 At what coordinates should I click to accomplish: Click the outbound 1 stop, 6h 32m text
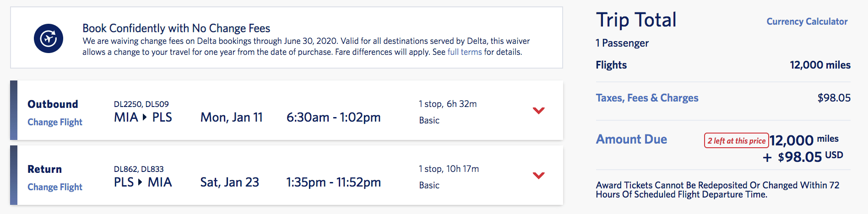pos(448,104)
